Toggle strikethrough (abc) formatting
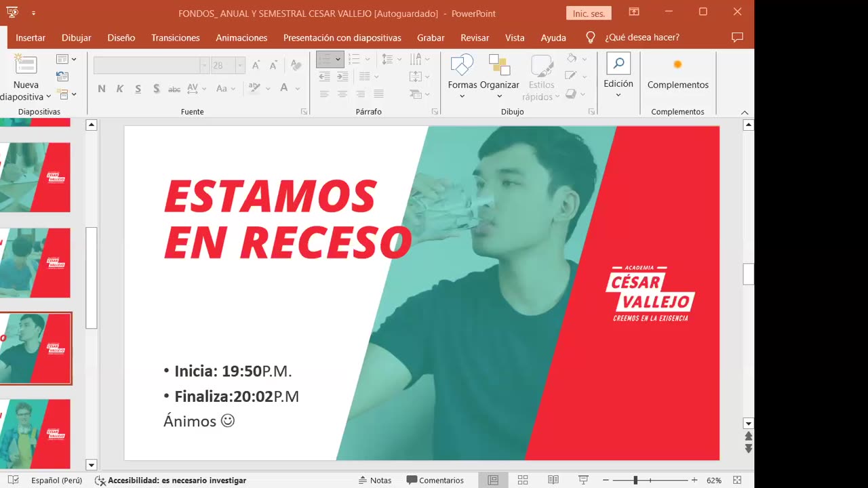Screen dimensions: 868x488 click(174, 88)
